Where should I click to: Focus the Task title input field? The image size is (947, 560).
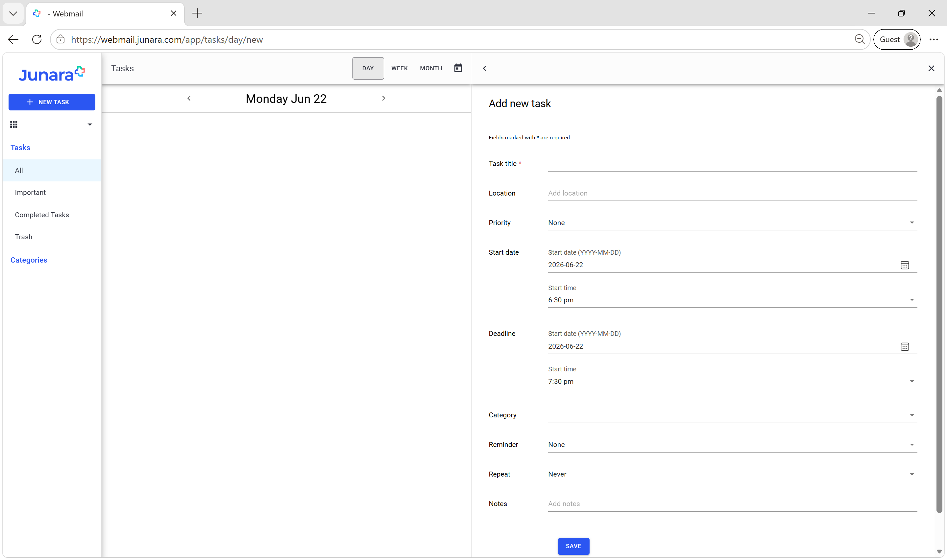click(732, 164)
